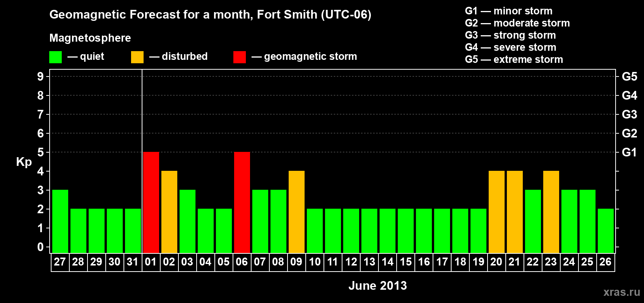Select the red bar for June 01
The width and height of the screenshot is (644, 303).
coord(151,202)
